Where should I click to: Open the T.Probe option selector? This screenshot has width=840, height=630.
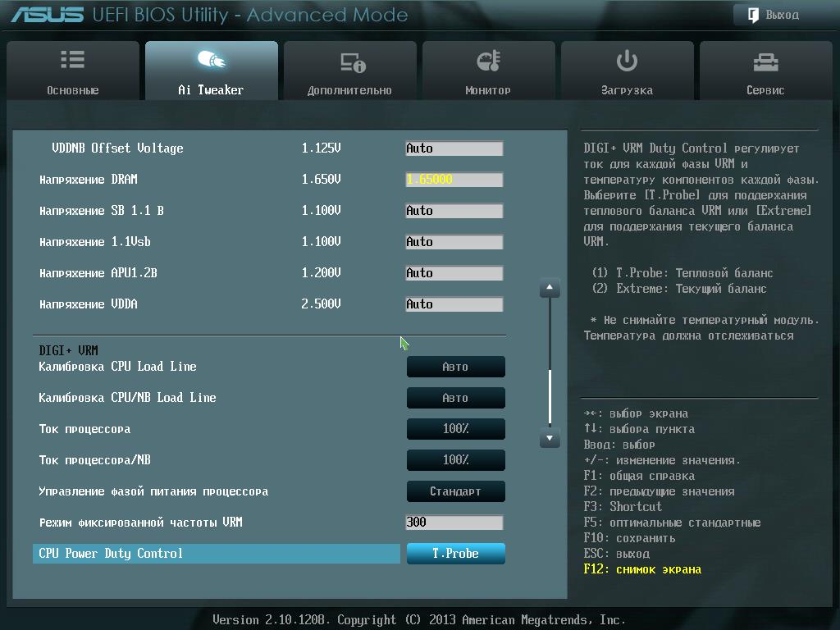point(455,554)
